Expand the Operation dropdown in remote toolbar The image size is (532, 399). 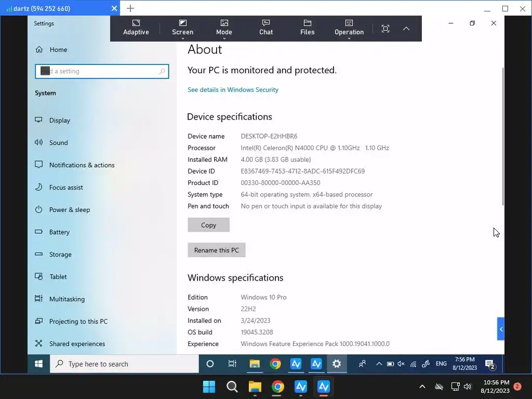click(349, 29)
